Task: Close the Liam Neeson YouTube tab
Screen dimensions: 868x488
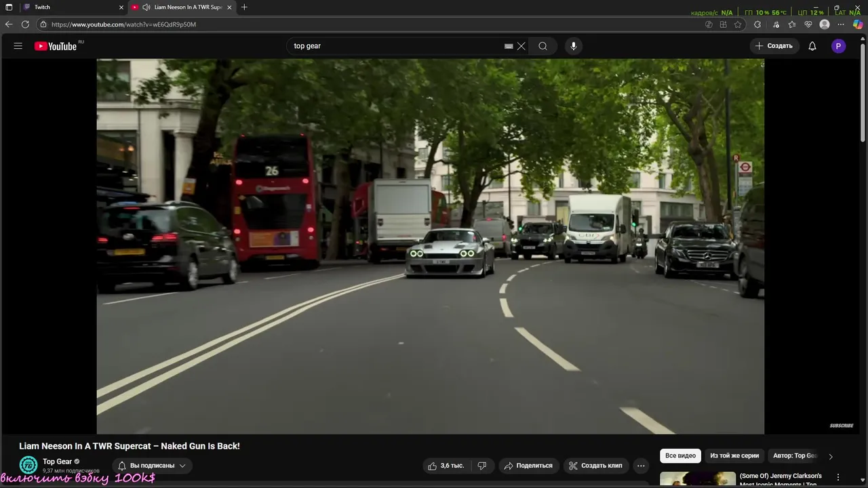Action: (229, 7)
